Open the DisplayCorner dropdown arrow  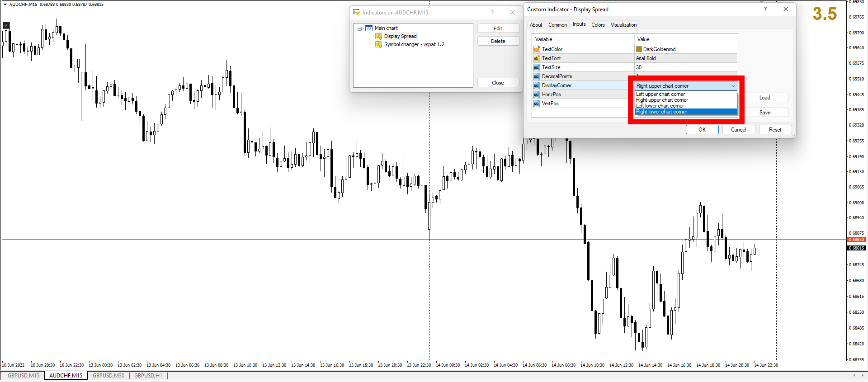pyautogui.click(x=733, y=86)
